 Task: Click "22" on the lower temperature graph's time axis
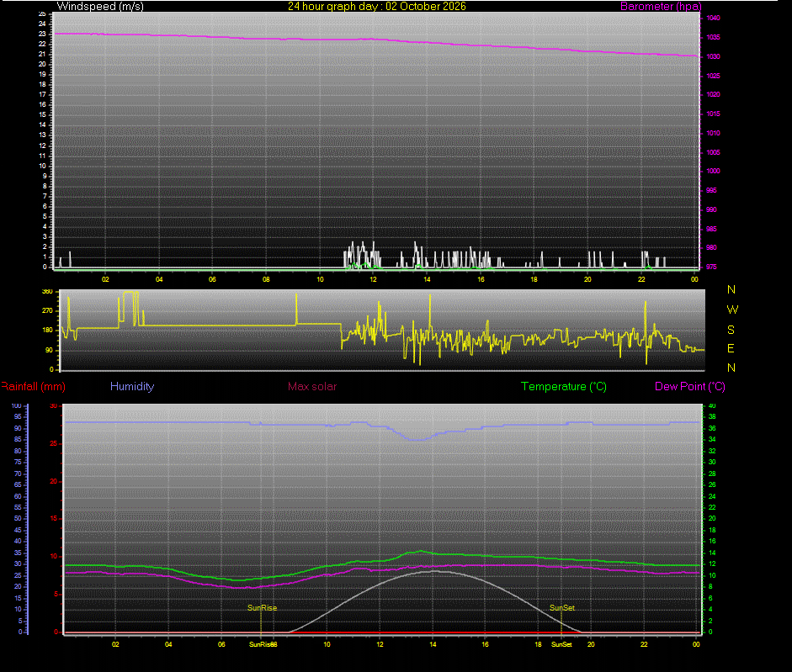(x=644, y=645)
